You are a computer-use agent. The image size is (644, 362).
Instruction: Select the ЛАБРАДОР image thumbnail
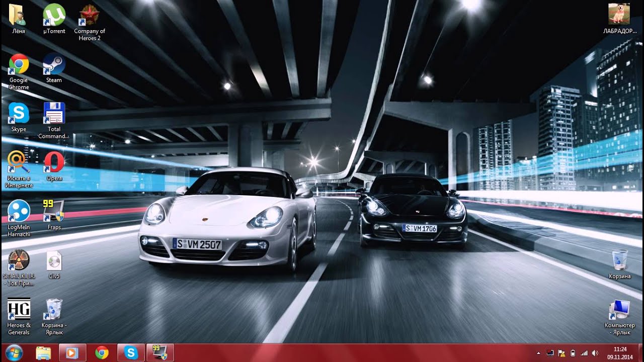coord(619,19)
